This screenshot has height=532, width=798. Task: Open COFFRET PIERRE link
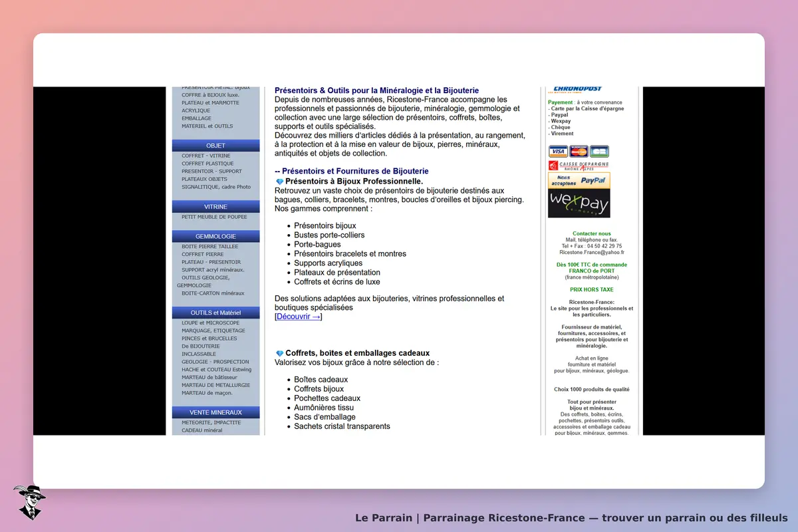pos(203,254)
